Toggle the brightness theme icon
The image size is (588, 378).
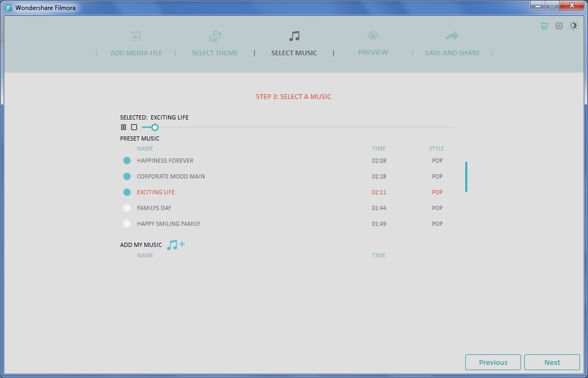click(x=573, y=25)
